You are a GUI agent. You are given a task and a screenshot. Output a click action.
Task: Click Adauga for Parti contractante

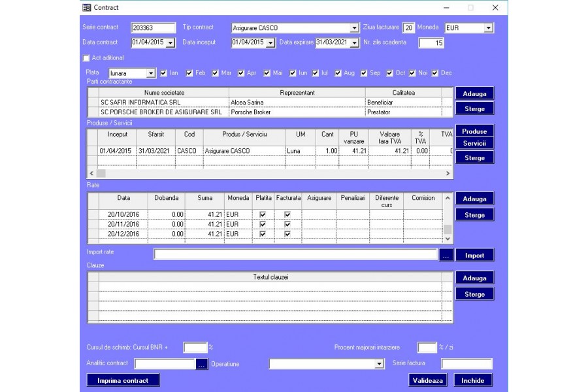[x=474, y=93]
